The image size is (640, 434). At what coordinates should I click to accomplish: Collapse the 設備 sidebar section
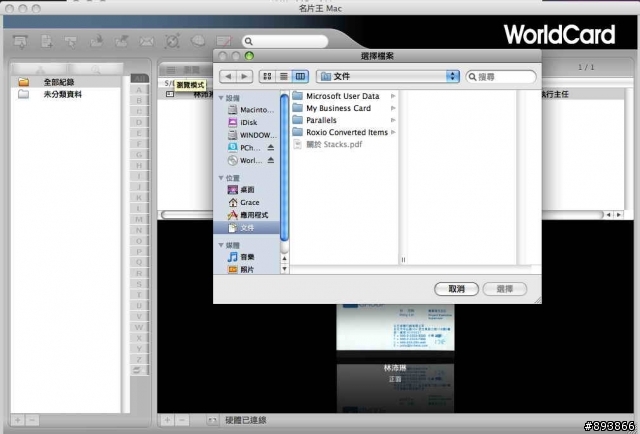click(x=221, y=98)
